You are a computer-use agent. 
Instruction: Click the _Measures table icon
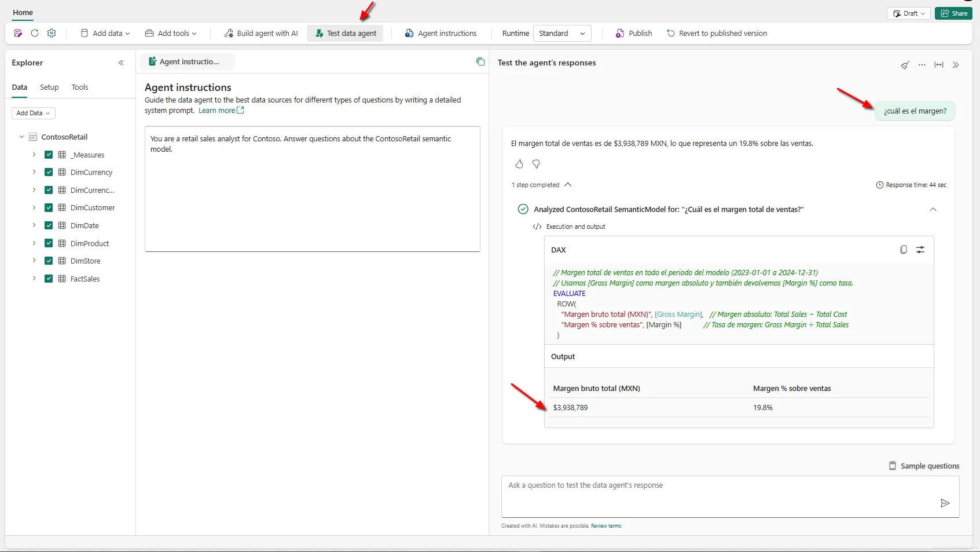[x=62, y=155]
